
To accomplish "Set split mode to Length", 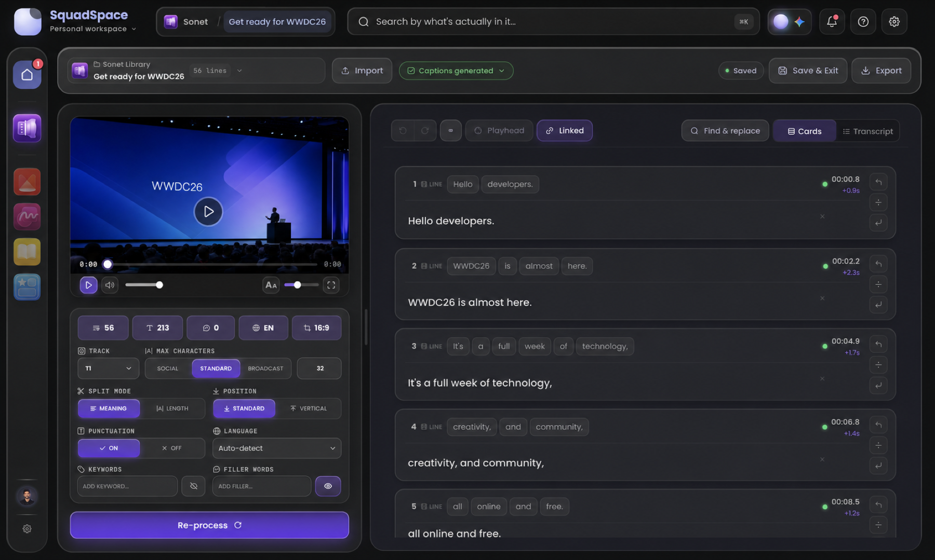I will (172, 408).
